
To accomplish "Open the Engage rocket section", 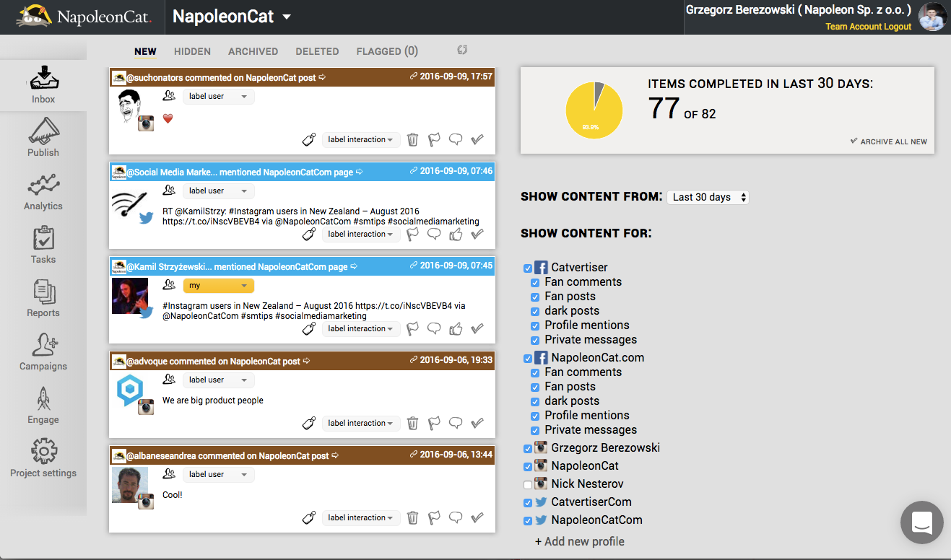I will [43, 406].
